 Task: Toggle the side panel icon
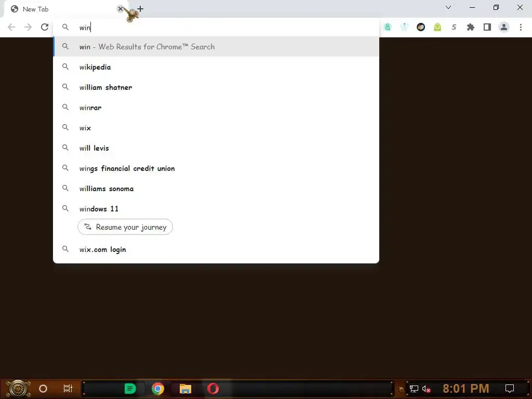[487, 27]
